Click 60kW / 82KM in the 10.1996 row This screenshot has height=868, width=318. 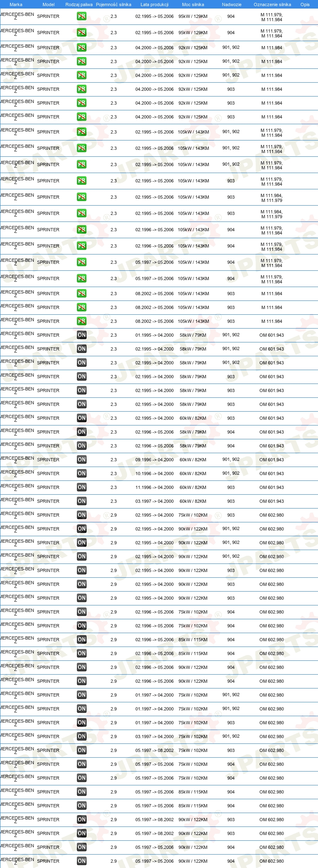point(193,473)
